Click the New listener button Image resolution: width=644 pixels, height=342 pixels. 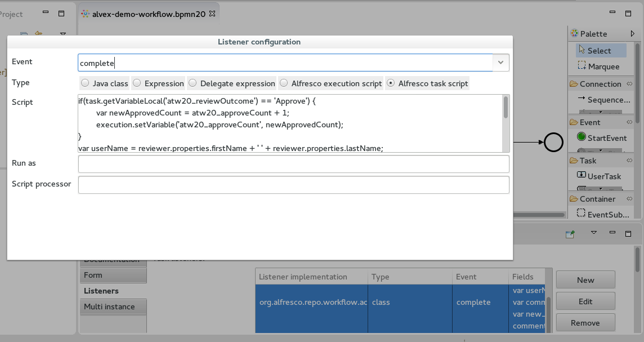click(x=585, y=280)
